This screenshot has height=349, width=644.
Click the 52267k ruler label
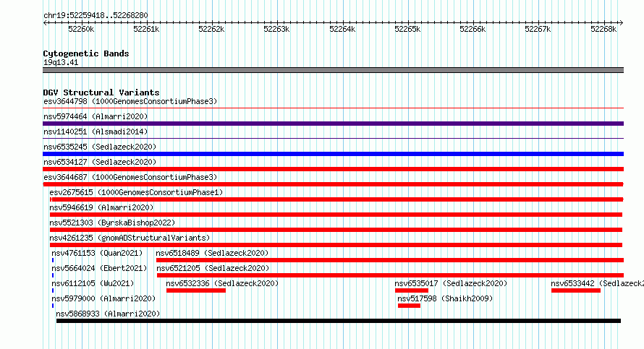538,29
